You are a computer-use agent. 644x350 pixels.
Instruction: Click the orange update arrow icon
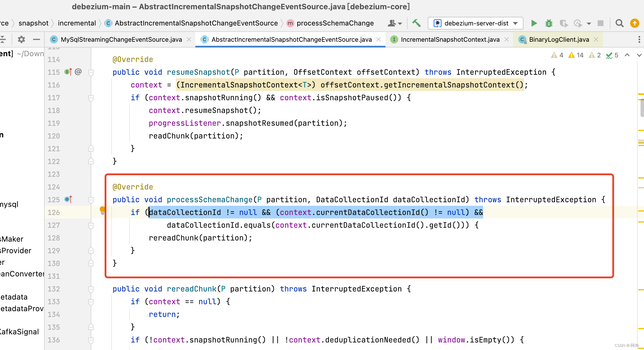(x=635, y=23)
